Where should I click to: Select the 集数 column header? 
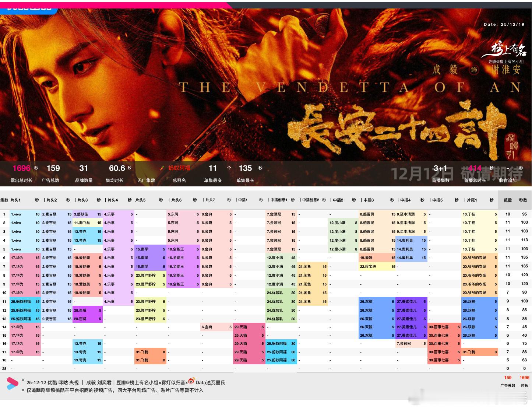[x=4, y=200]
